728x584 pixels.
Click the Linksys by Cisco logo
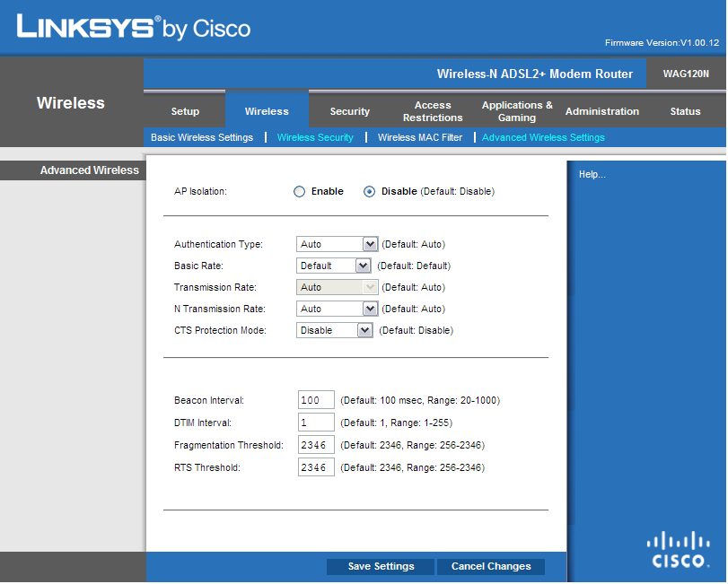pos(133,28)
